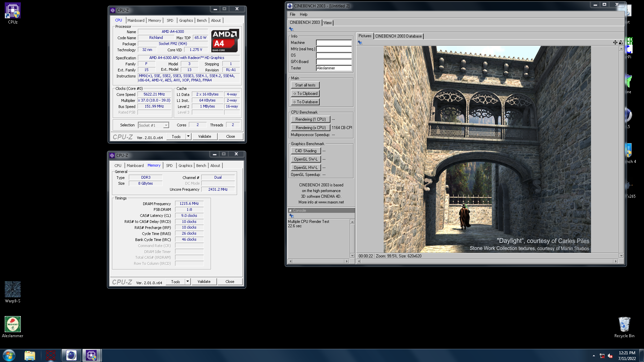Click the Tester field showing Aleslammer

334,68
